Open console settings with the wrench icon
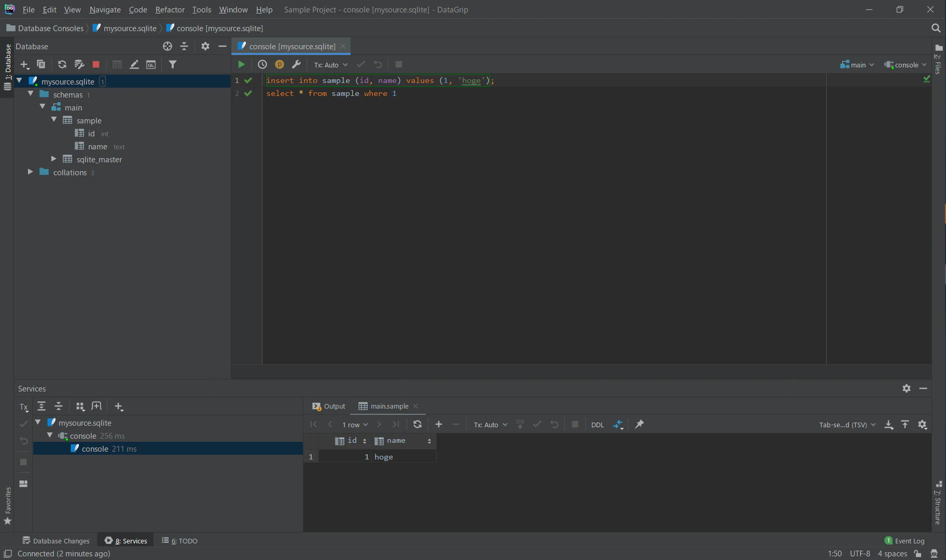Image resolution: width=946 pixels, height=560 pixels. coord(296,64)
